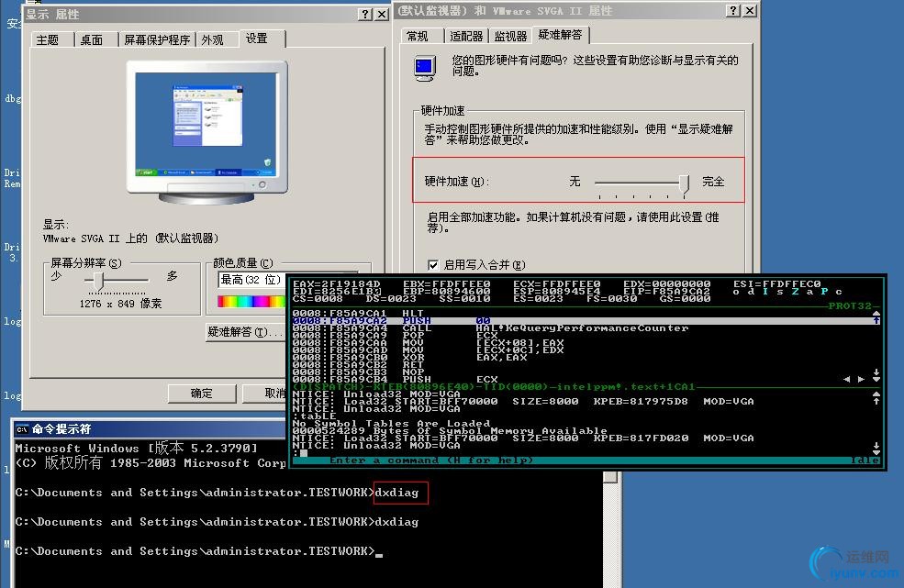The image size is (904, 588).
Task: Click the help button in the VMware SVGA II dialog
Action: [x=732, y=10]
